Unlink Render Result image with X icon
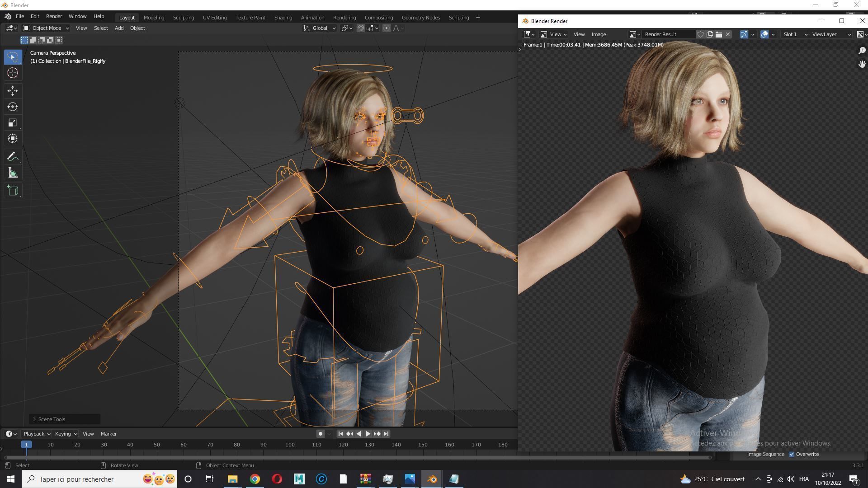Screen dimensions: 868x488 pos(728,34)
